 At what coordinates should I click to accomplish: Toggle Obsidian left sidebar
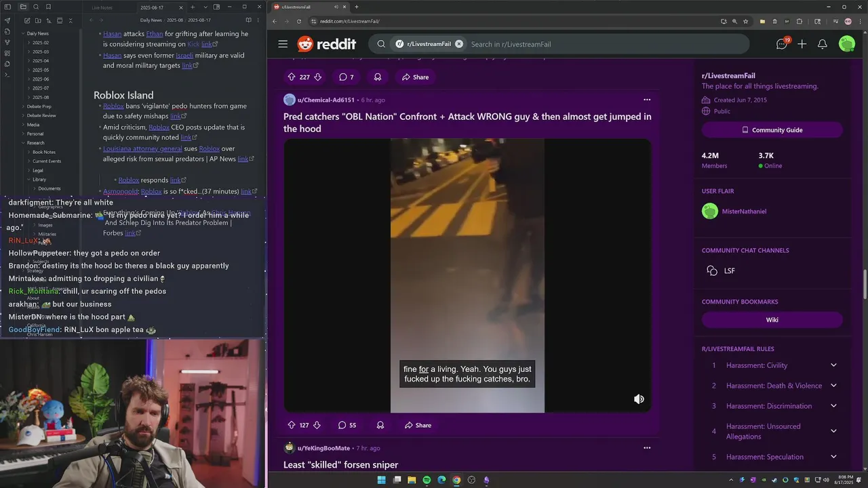point(9,7)
